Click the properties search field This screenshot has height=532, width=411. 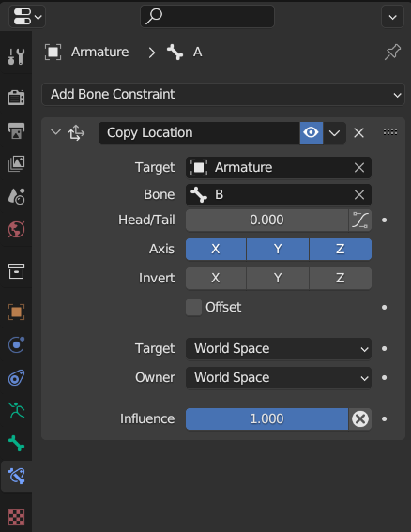207,16
